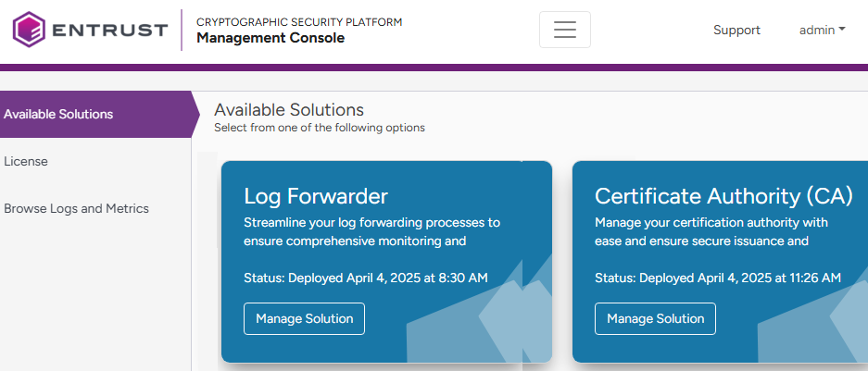Open the admin user dropdown
The image size is (868, 371).
coord(822,30)
